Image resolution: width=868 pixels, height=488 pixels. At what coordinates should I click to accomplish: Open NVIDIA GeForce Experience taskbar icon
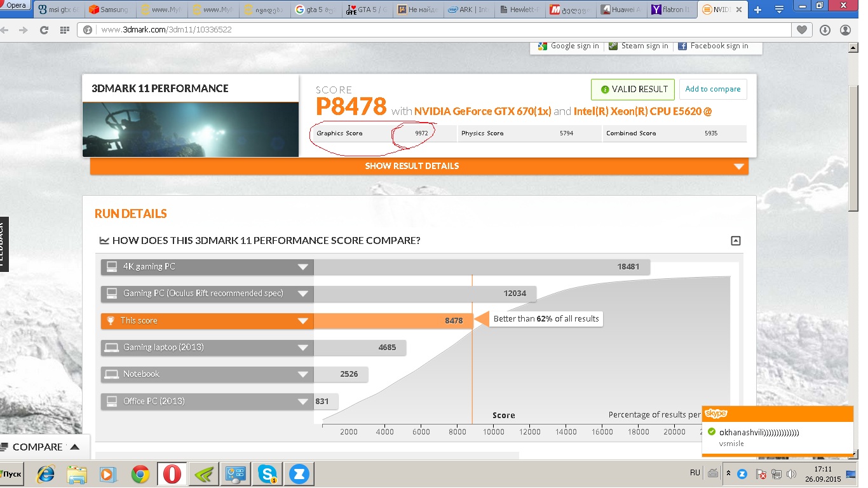point(204,474)
